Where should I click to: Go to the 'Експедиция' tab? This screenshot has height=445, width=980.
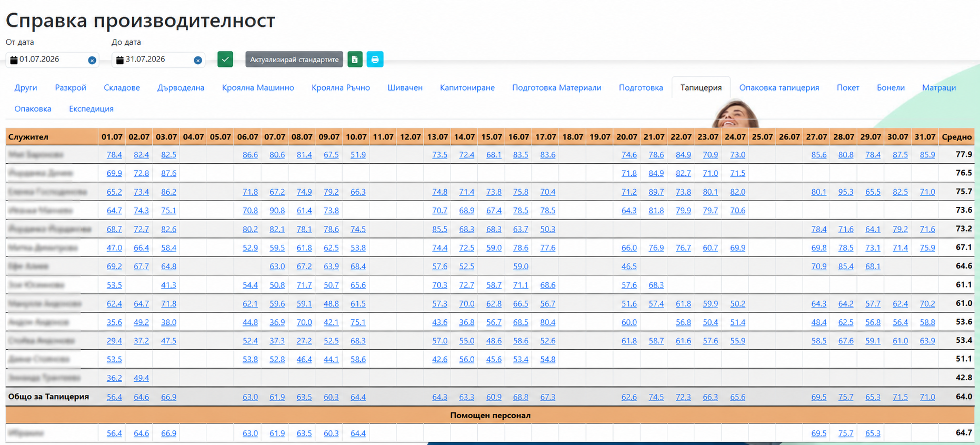(91, 108)
